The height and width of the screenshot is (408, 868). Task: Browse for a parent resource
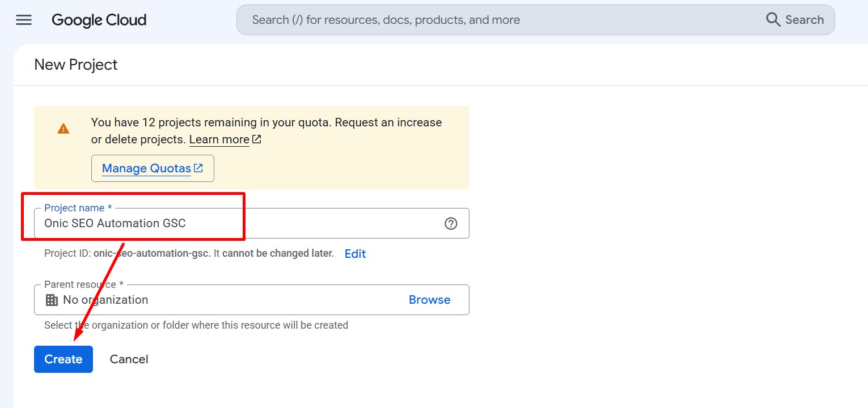coord(430,300)
